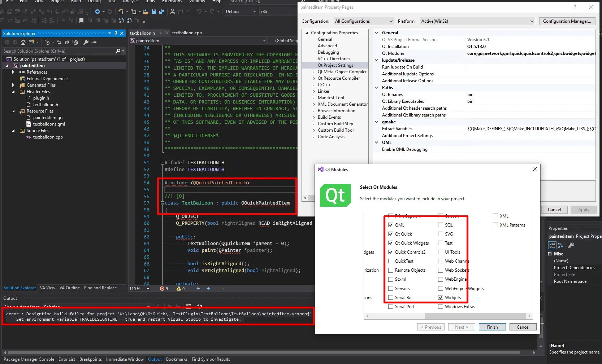Switch to the VA Outline tab
This screenshot has width=602, height=364.
click(x=70, y=288)
